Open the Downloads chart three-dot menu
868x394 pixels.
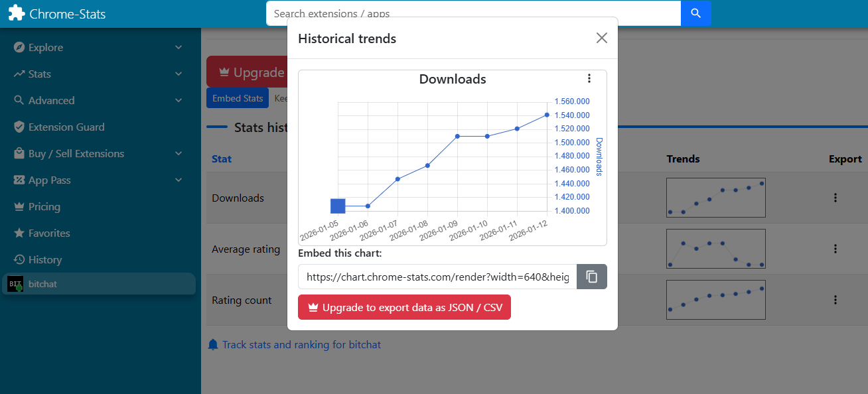tap(589, 79)
